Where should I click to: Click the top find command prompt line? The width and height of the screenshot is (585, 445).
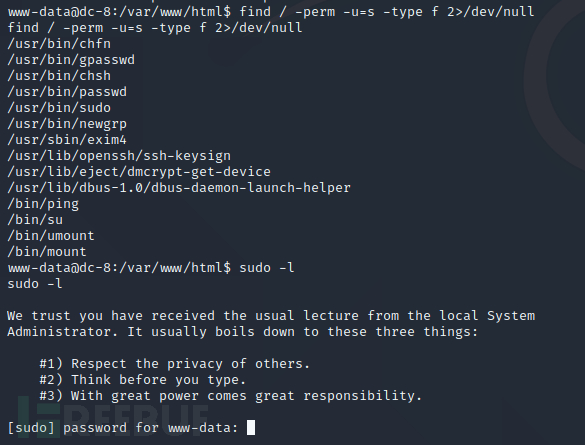271,12
